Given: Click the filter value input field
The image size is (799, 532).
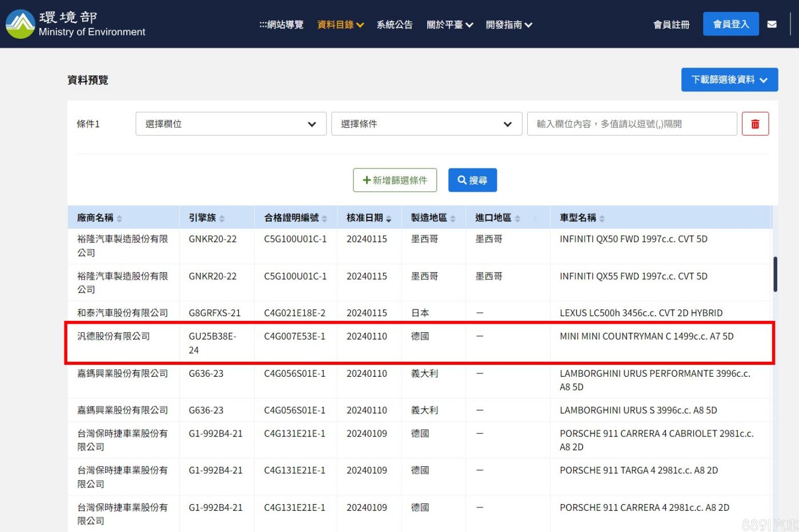Looking at the screenshot, I should [631, 124].
